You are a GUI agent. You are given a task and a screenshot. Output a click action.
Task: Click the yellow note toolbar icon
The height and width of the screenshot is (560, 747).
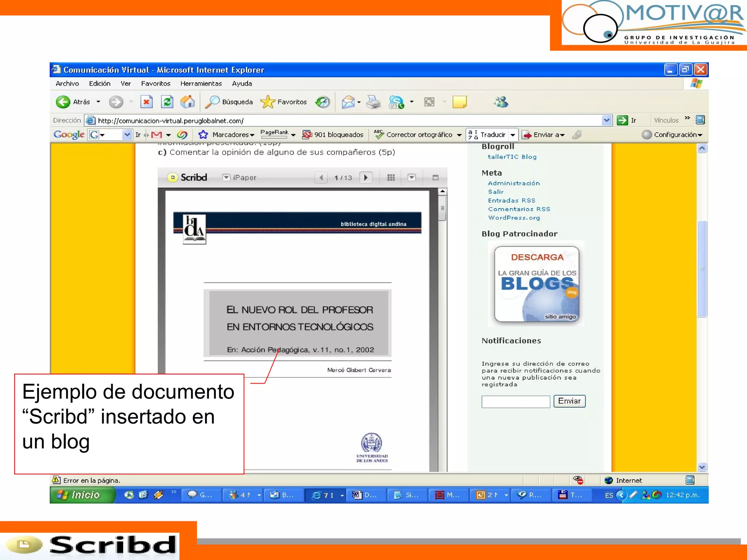[460, 102]
